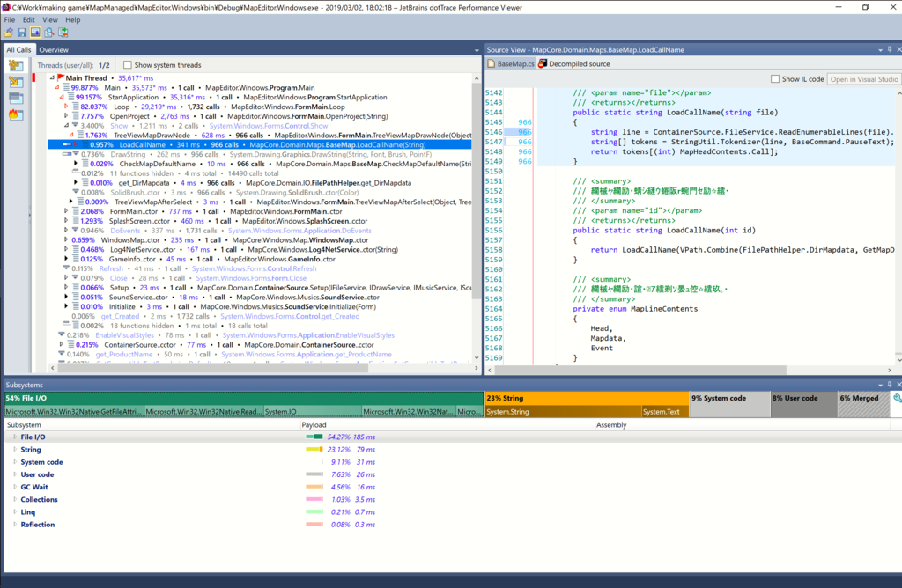The width and height of the screenshot is (902, 588).
Task: Open the View menu
Action: click(x=49, y=18)
